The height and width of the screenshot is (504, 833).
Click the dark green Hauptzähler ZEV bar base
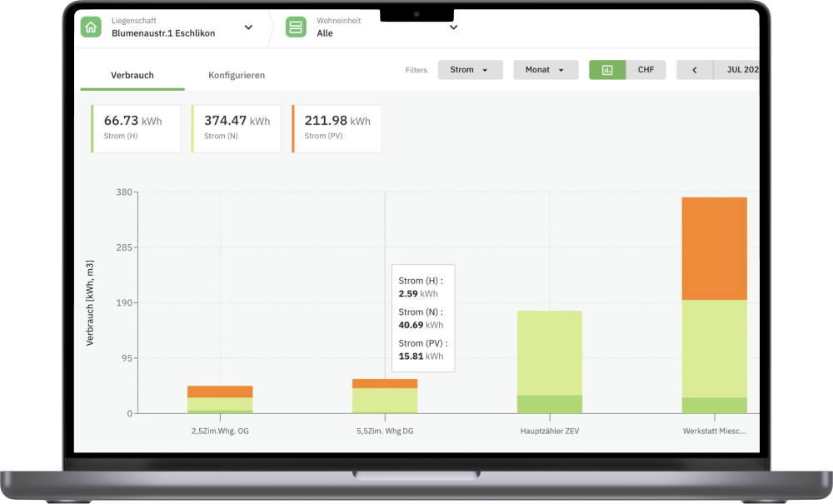click(549, 404)
